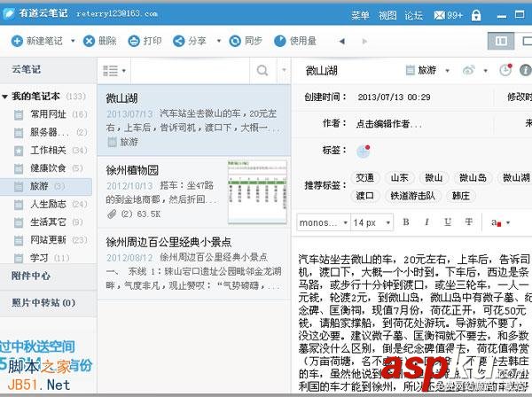Click the reminder clock icon
The height and width of the screenshot is (397, 532).
pos(505,70)
